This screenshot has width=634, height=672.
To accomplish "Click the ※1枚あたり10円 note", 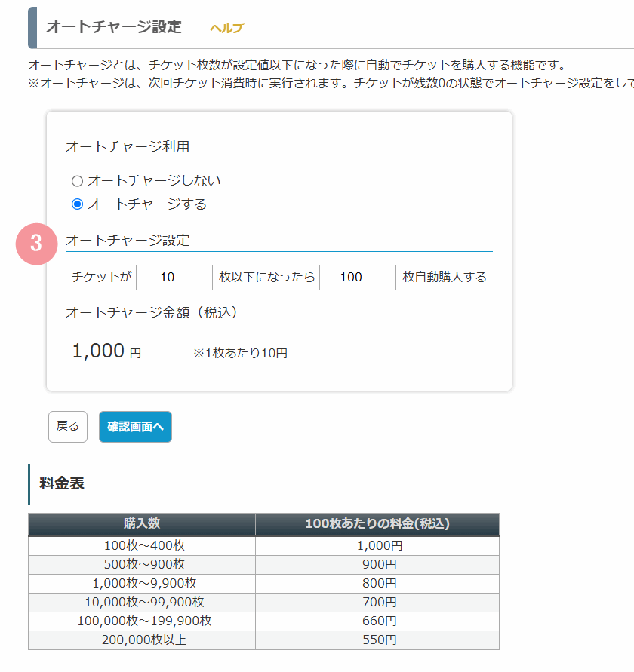I will point(240,353).
